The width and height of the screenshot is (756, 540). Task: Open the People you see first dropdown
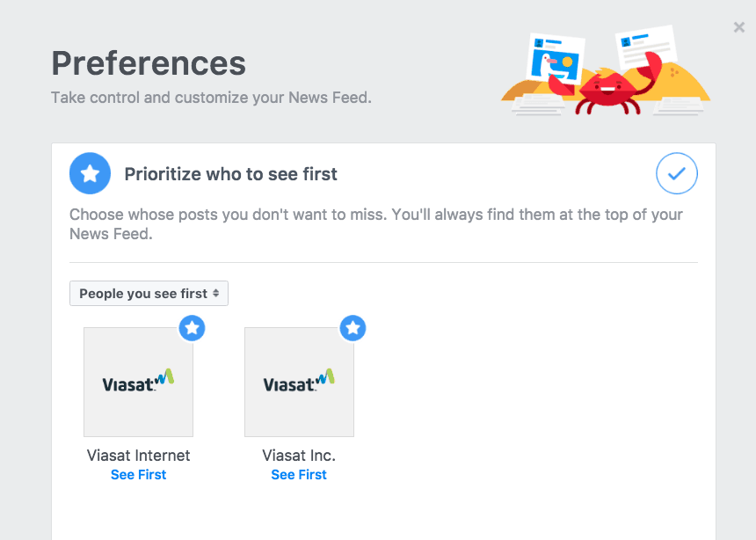tap(149, 294)
